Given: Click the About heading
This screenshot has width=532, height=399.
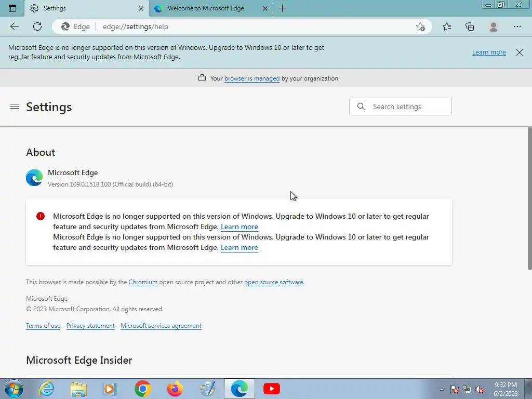Looking at the screenshot, I should tap(41, 152).
